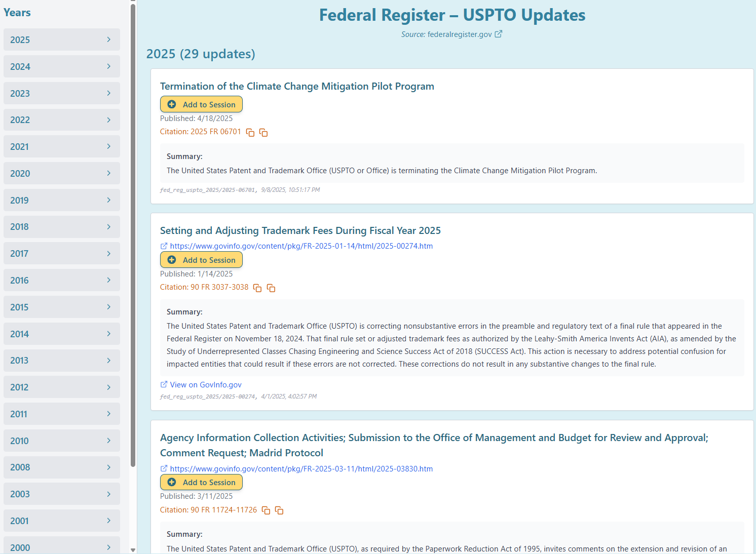Image resolution: width=756 pixels, height=554 pixels.
Task: Open the federalregister.gov source link
Action: (x=459, y=34)
